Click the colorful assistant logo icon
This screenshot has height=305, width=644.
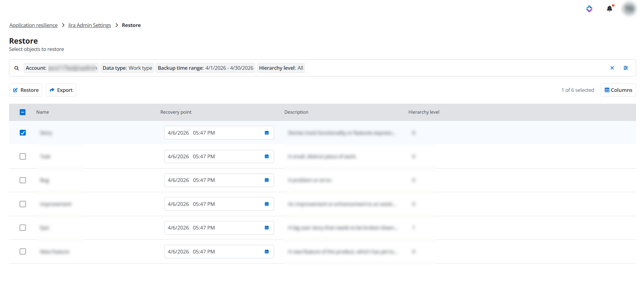coord(589,9)
